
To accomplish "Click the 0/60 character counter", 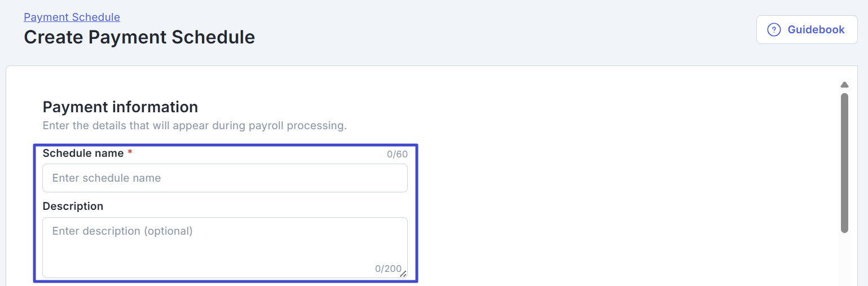I will click(x=397, y=154).
